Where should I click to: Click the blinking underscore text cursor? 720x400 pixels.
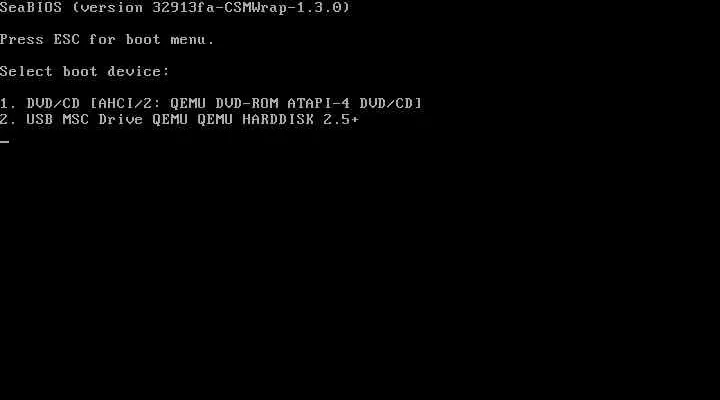(x=5, y=142)
